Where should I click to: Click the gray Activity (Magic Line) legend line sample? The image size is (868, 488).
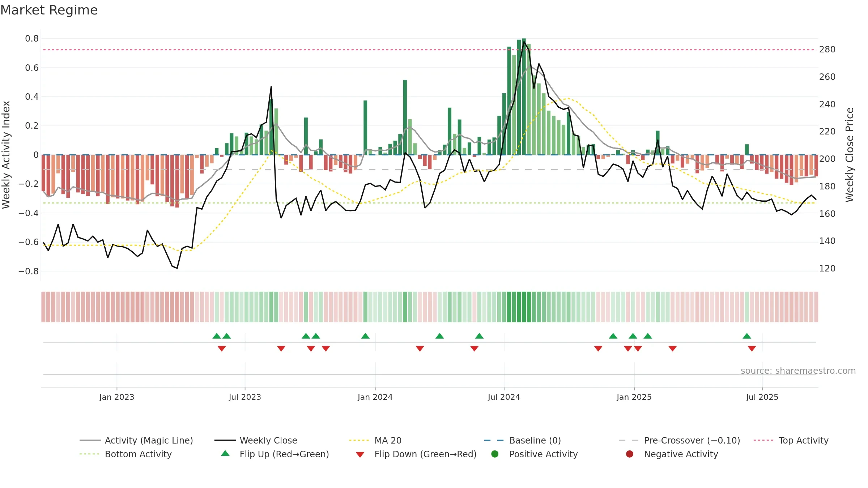click(90, 440)
